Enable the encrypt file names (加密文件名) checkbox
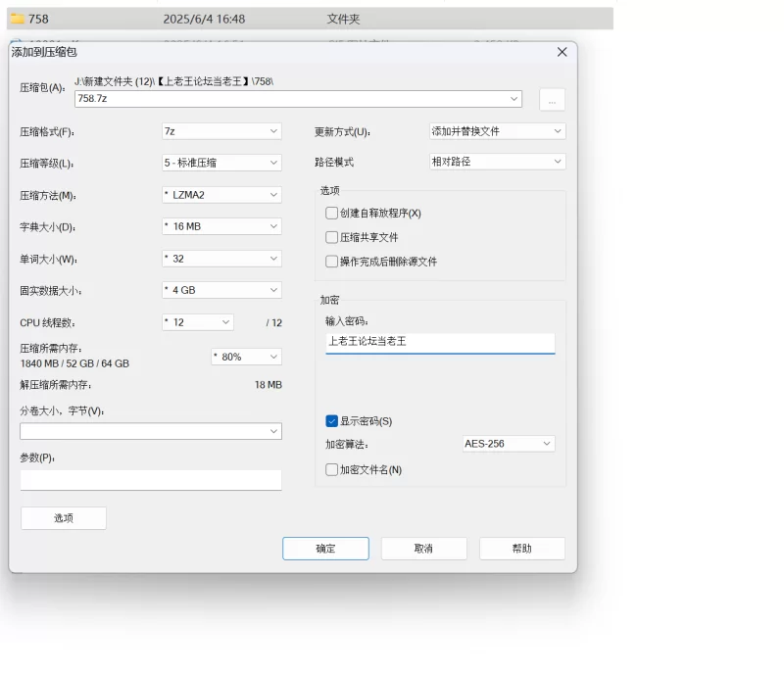Viewport: 784px width, 674px height. coord(332,470)
